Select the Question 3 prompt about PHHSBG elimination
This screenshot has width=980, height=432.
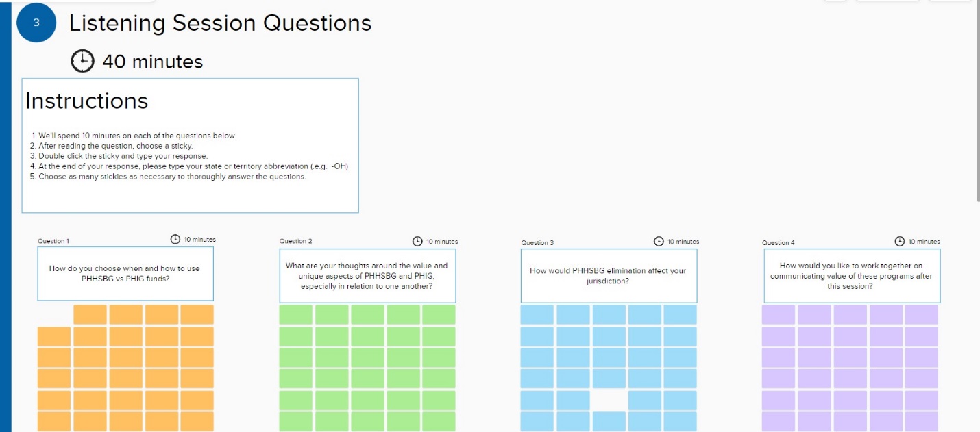click(608, 276)
